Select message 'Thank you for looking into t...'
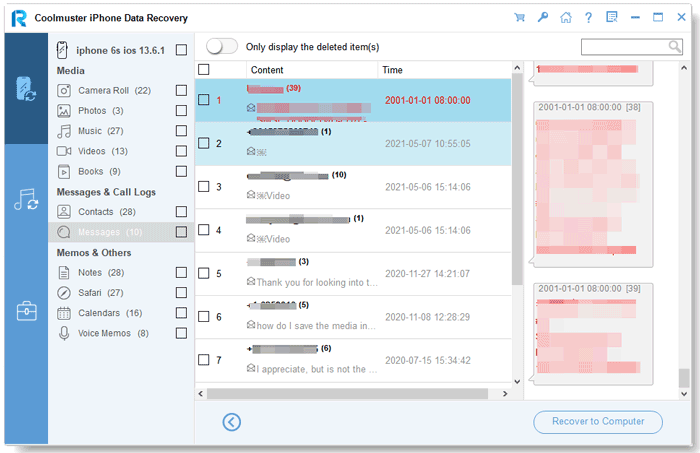This screenshot has height=453, width=700. click(x=353, y=274)
